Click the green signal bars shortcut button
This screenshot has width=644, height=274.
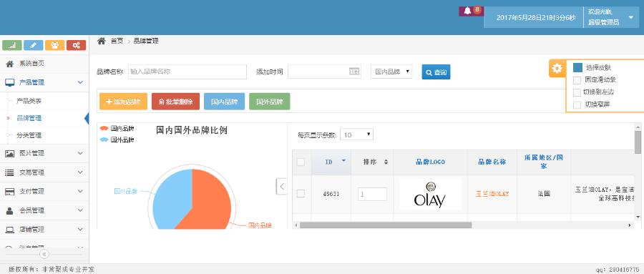[x=12, y=45]
